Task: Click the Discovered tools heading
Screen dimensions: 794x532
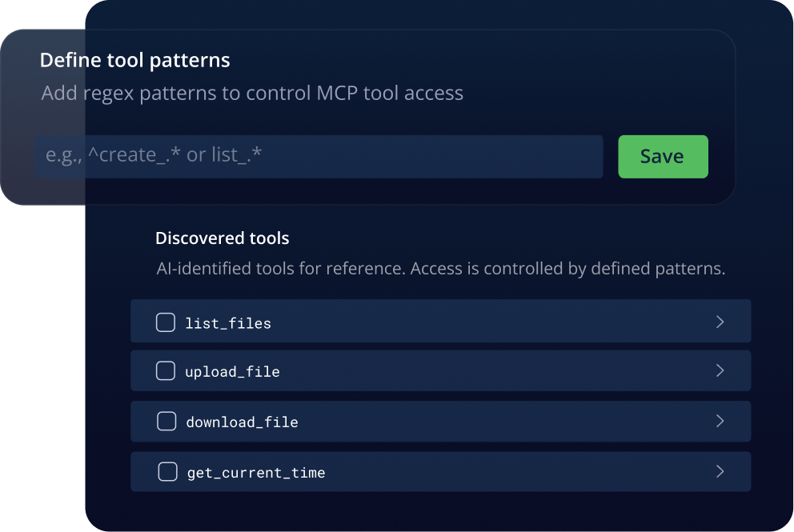Action: [222, 238]
